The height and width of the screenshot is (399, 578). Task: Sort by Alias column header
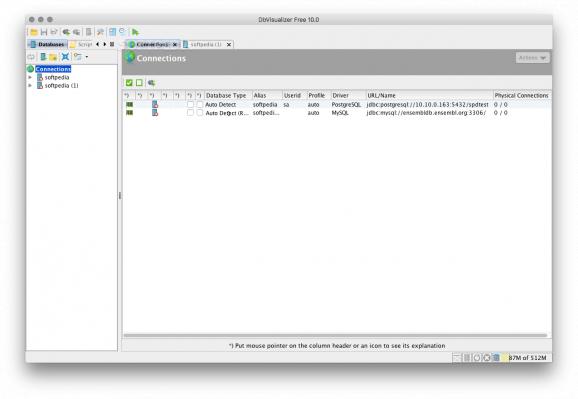coord(267,96)
